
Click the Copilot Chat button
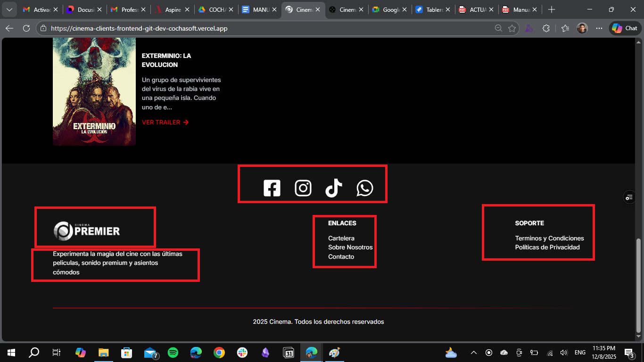point(625,28)
